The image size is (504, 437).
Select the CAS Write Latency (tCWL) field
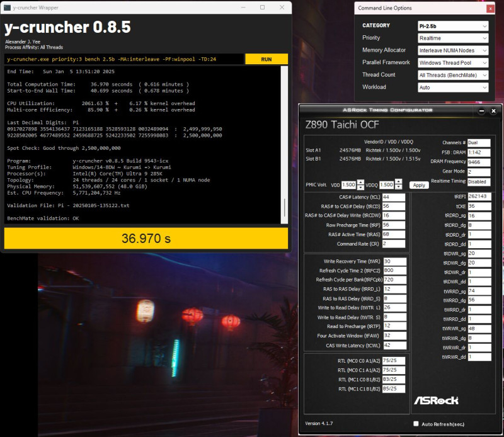point(395,345)
